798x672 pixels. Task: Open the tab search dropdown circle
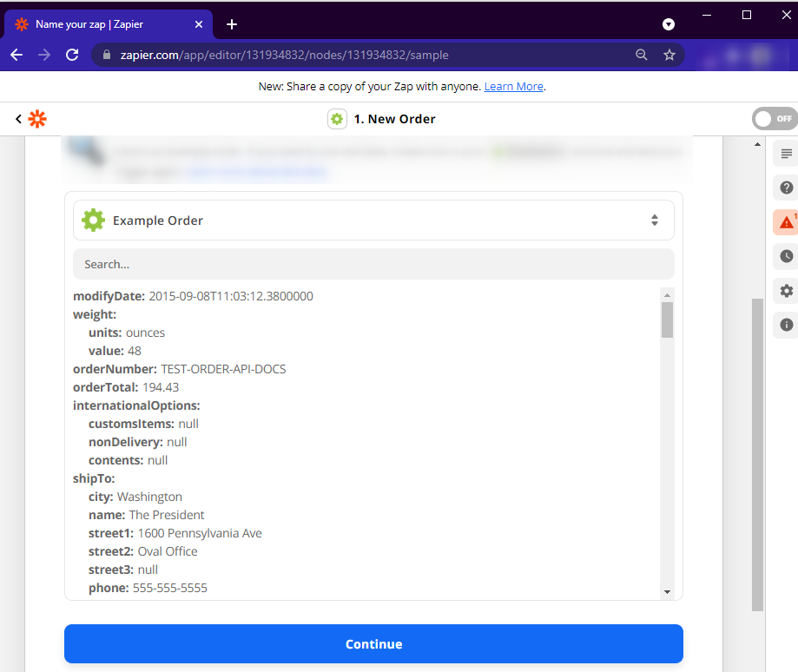pyautogui.click(x=669, y=24)
